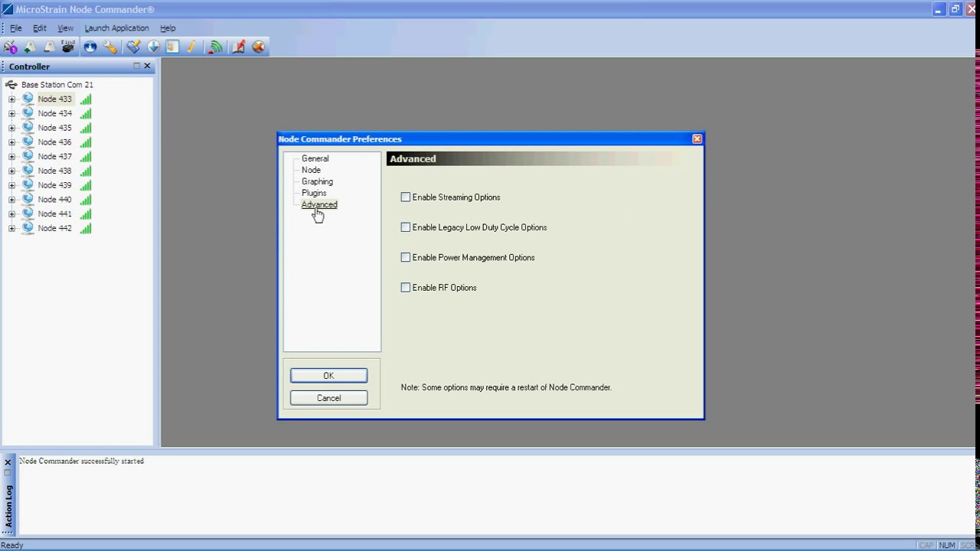This screenshot has height=551, width=980.
Task: Click the globe icon of Node 433
Action: click(x=28, y=99)
